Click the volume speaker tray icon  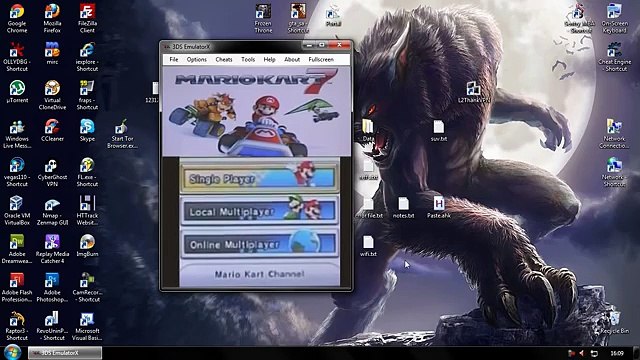coord(582,353)
